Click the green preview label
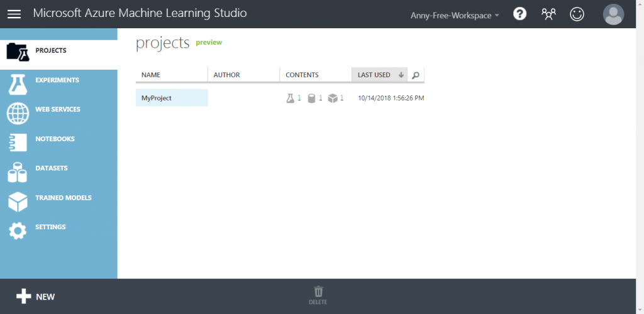644x314 pixels. pos(209,42)
